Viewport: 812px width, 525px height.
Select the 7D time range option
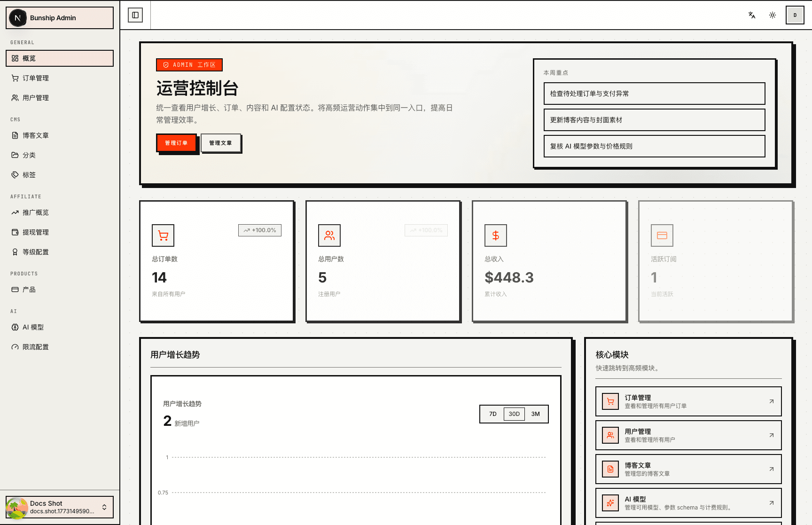[x=492, y=414]
